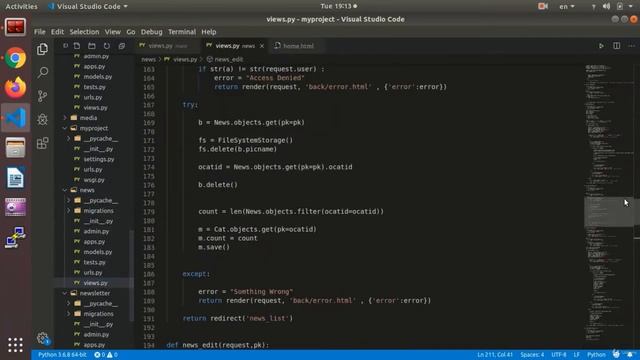Image resolution: width=640 pixels, height=360 pixels.
Task: Click UTF-8 encoding in status bar
Action: click(x=559, y=355)
